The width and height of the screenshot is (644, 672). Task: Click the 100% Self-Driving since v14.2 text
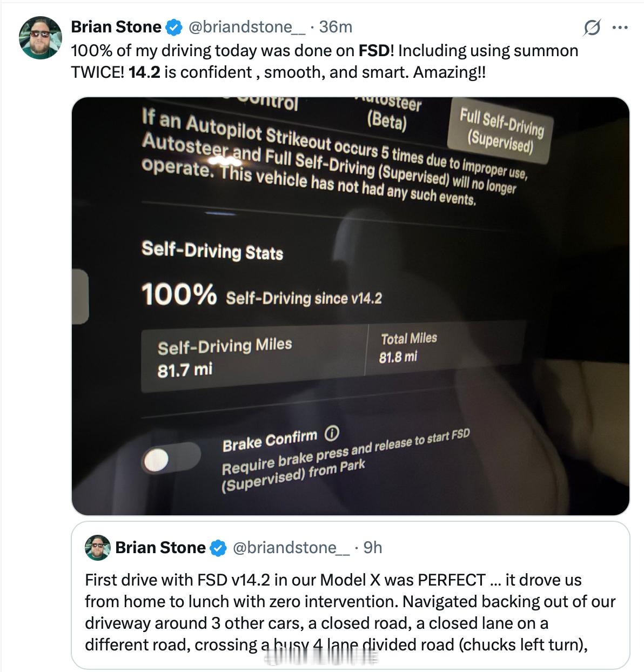pos(261,296)
